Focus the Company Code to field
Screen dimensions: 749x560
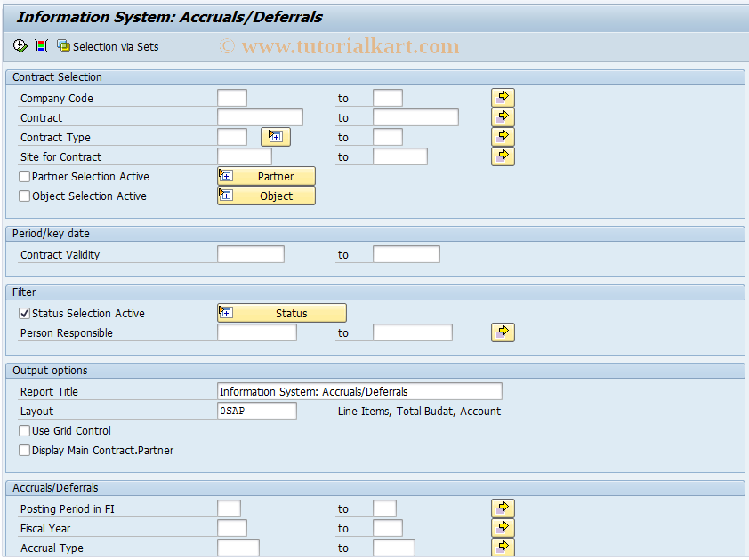[x=388, y=98]
